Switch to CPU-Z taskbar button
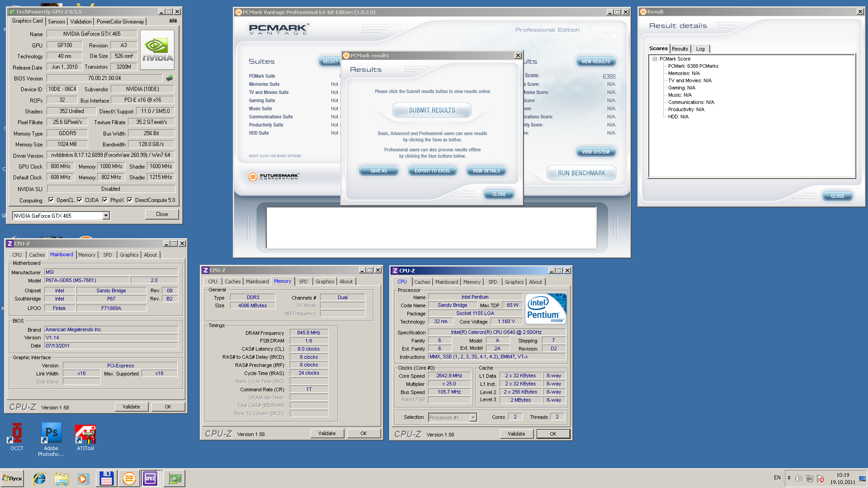Viewport: 868px width, 488px height. [x=150, y=478]
